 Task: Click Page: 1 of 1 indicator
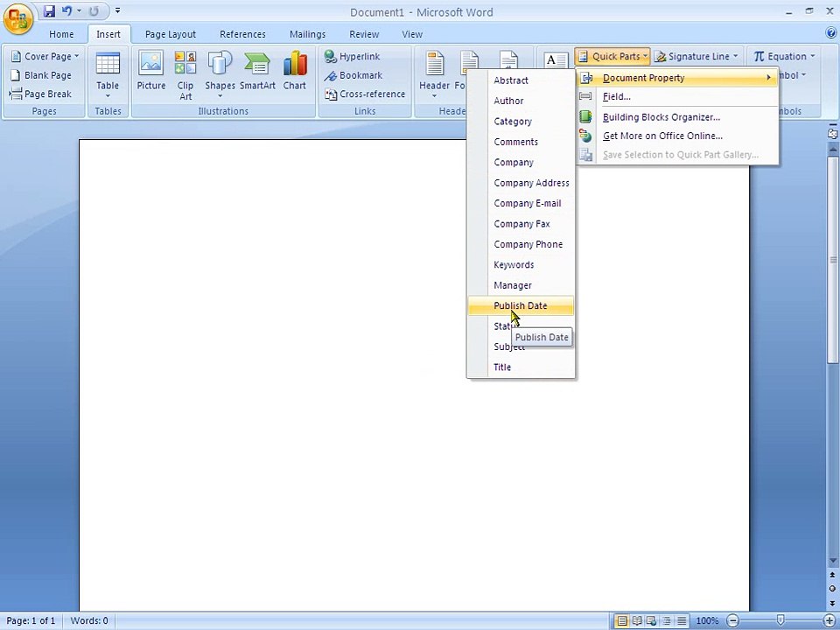click(31, 621)
